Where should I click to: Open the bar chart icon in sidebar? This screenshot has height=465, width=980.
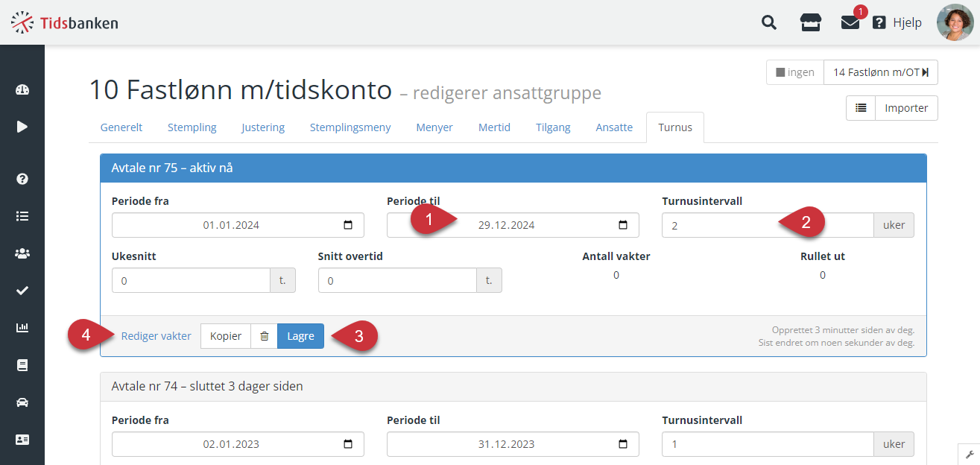(x=22, y=328)
